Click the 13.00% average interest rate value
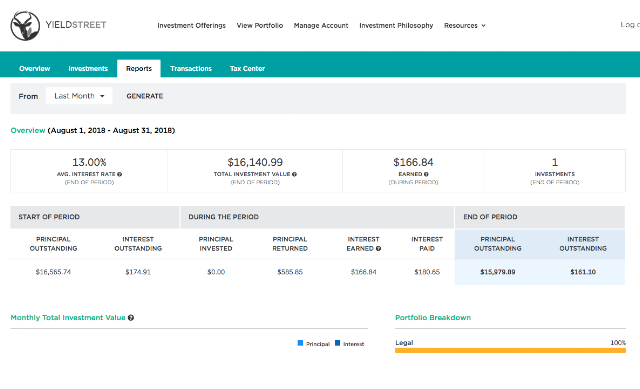Image resolution: width=640 pixels, height=389 pixels. pyautogui.click(x=89, y=162)
